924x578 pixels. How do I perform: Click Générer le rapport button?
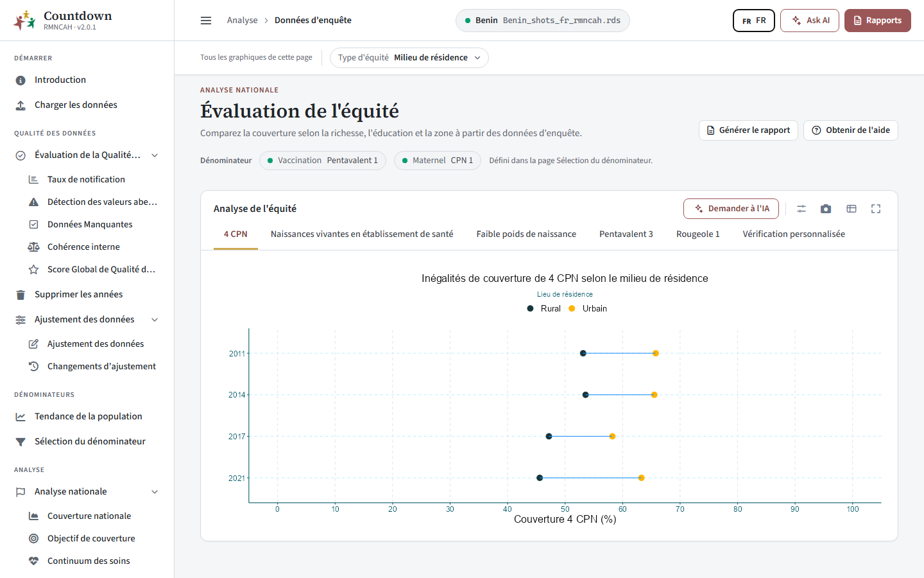click(748, 130)
